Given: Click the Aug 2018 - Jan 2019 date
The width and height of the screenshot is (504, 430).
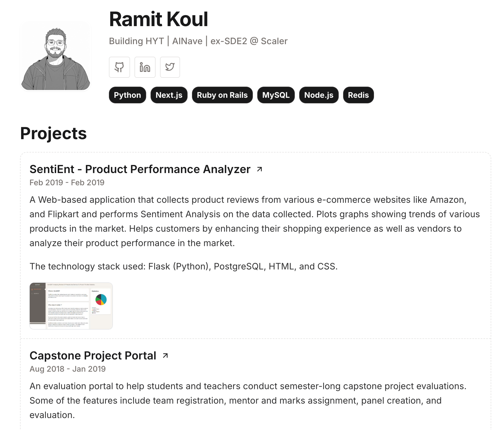Looking at the screenshot, I should click(x=68, y=369).
